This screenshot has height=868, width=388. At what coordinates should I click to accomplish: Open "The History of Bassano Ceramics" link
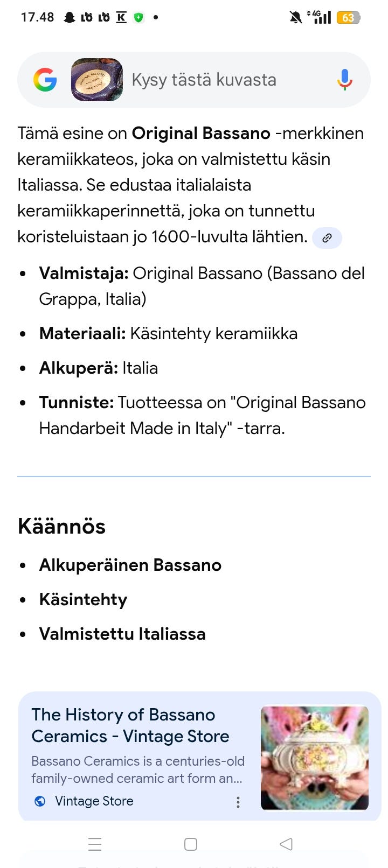click(130, 725)
